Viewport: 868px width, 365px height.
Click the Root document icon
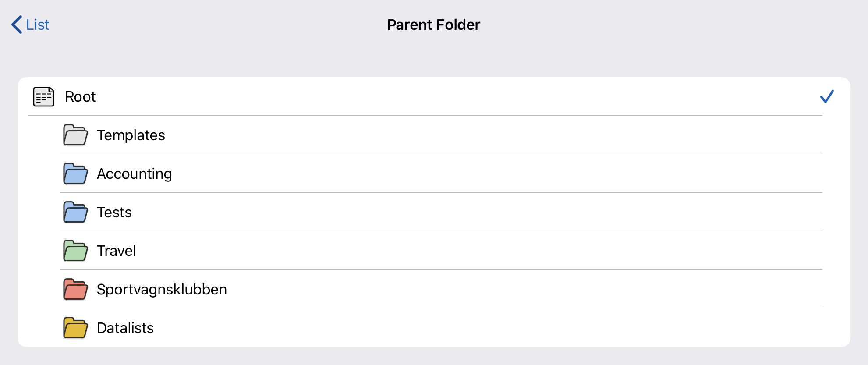pos(44,97)
